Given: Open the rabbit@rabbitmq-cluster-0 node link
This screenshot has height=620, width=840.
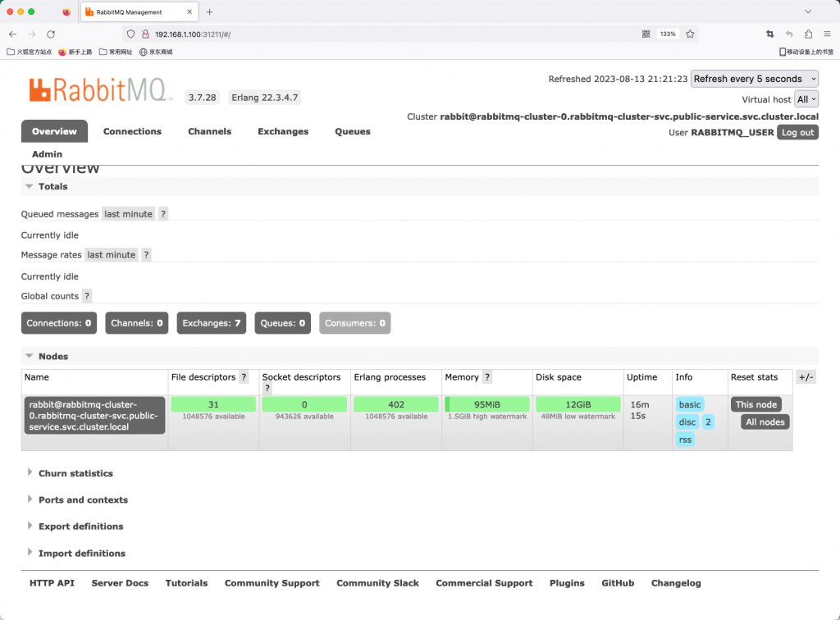Looking at the screenshot, I should pyautogui.click(x=94, y=416).
